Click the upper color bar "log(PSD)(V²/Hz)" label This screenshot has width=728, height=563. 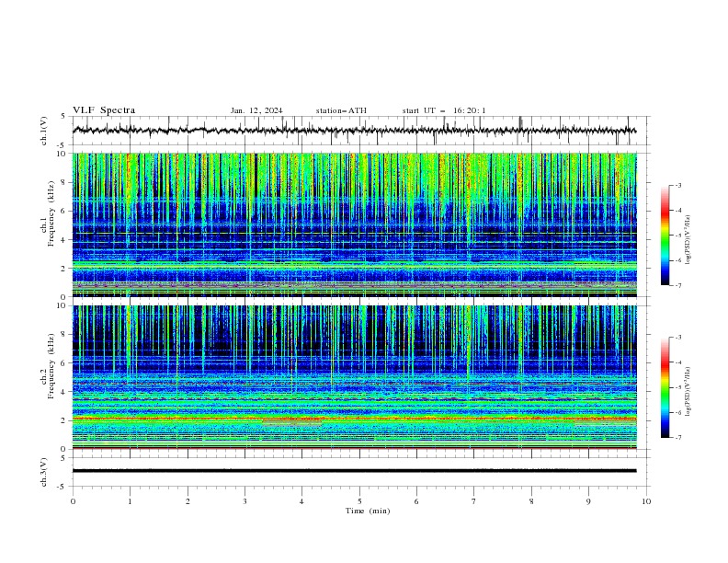pyautogui.click(x=688, y=240)
